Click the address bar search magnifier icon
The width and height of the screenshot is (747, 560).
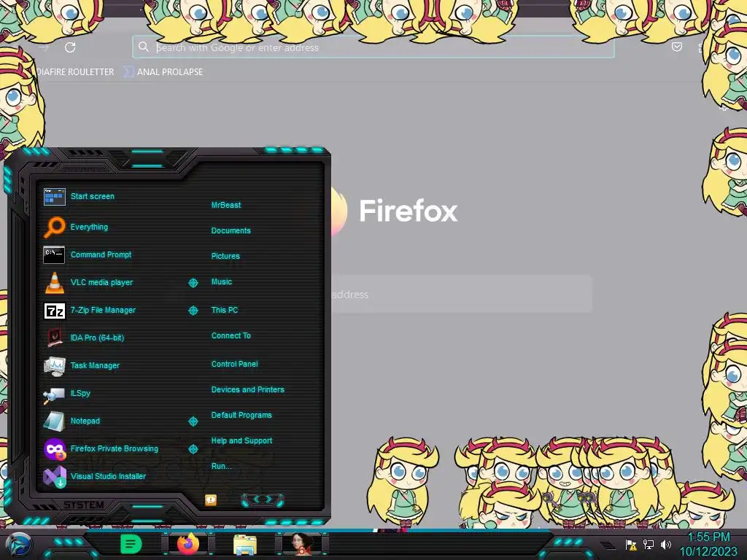click(x=144, y=47)
